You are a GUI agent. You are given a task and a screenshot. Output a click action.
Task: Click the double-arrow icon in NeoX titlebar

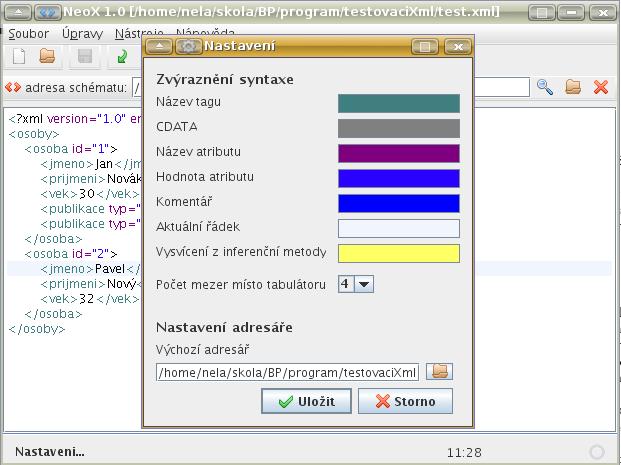point(48,13)
